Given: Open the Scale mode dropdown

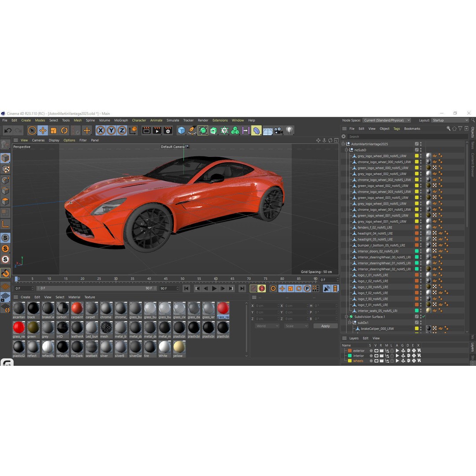Looking at the screenshot, I should (x=296, y=326).
